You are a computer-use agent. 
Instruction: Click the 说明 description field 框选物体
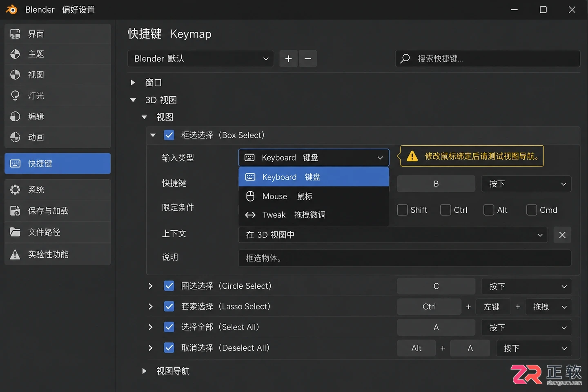coord(405,258)
